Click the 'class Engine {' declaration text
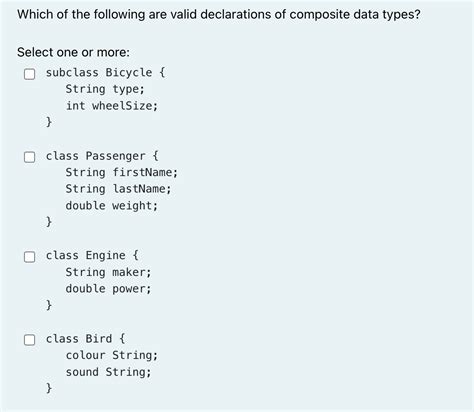 pyautogui.click(x=92, y=255)
